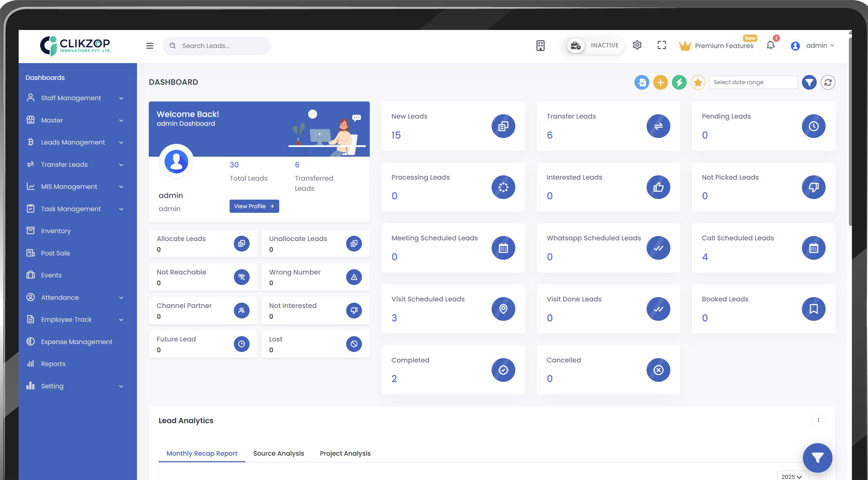
Task: Click the blue filter funnel icon
Action: tap(809, 82)
